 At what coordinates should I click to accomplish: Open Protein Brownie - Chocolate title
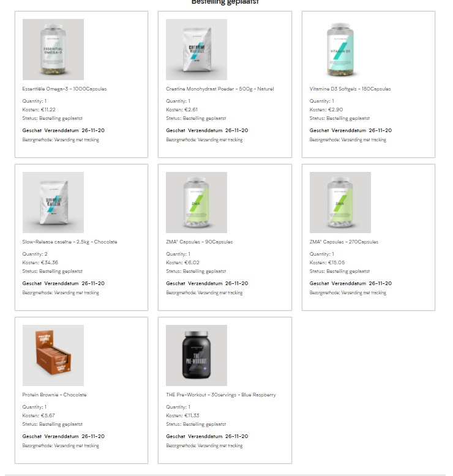pyautogui.click(x=54, y=395)
